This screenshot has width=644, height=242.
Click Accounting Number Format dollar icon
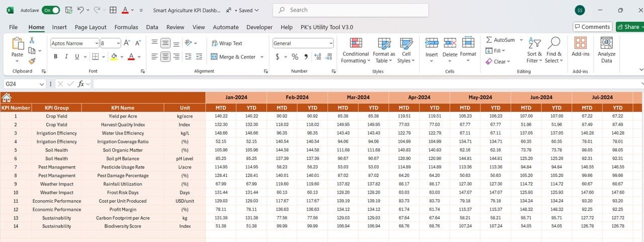[x=278, y=57]
